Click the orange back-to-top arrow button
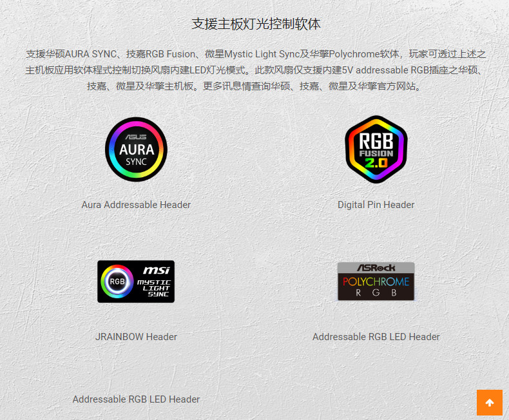509x420 pixels. (490, 403)
